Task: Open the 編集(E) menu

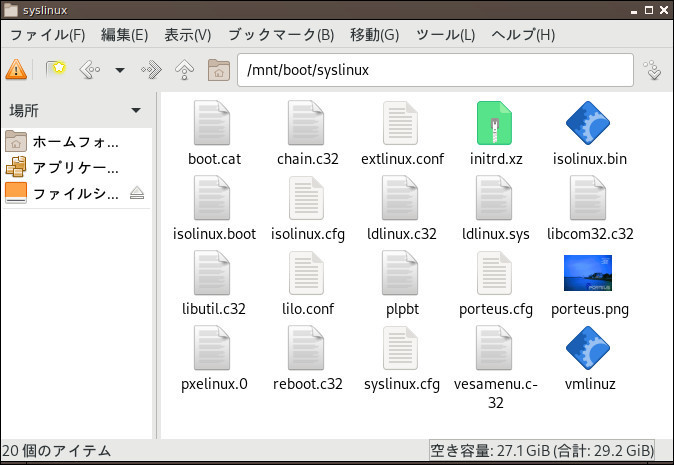Action: [125, 35]
